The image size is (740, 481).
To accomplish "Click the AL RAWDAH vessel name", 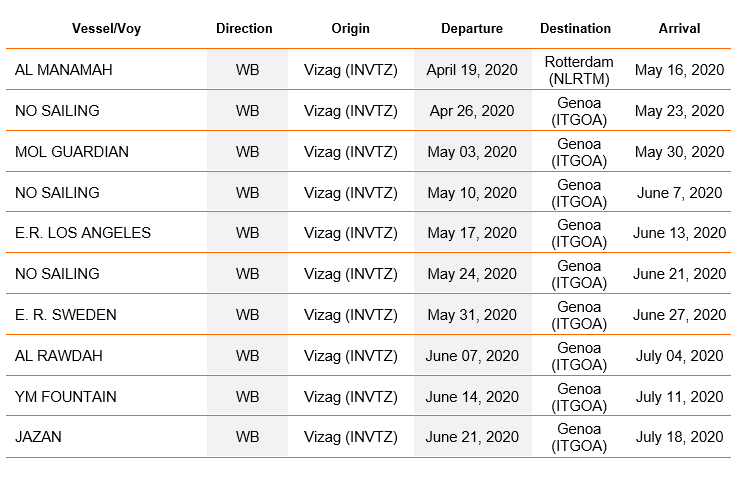I will click(59, 355).
